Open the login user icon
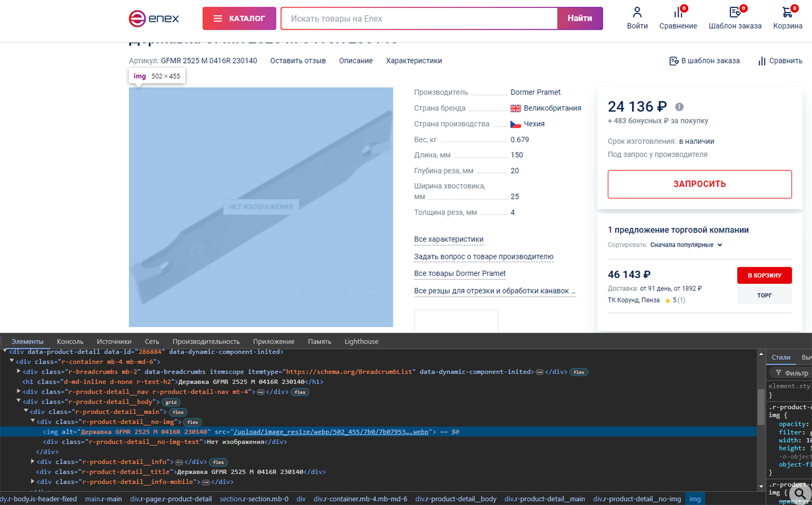This screenshot has width=812, height=505. [637, 12]
